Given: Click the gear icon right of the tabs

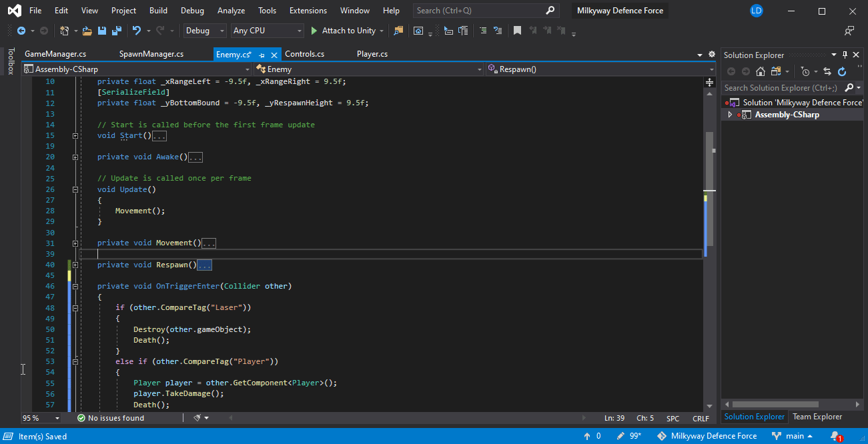Looking at the screenshot, I should (711, 55).
